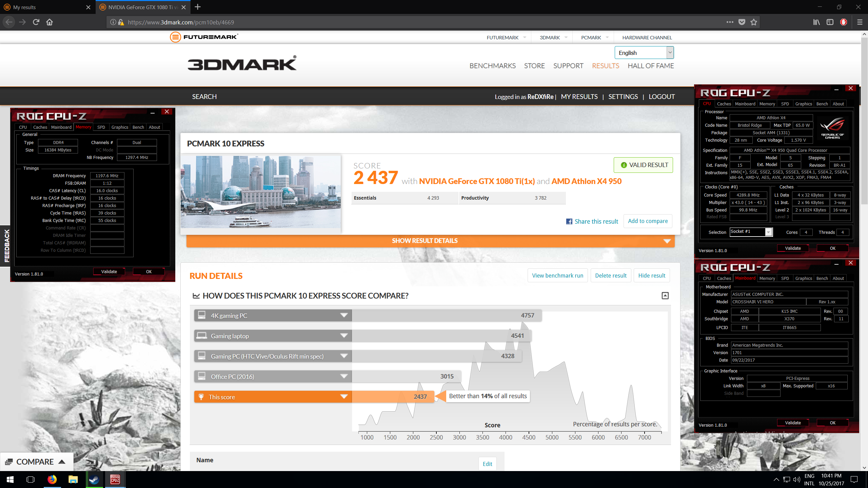Reload the page with refresh icon

36,22
